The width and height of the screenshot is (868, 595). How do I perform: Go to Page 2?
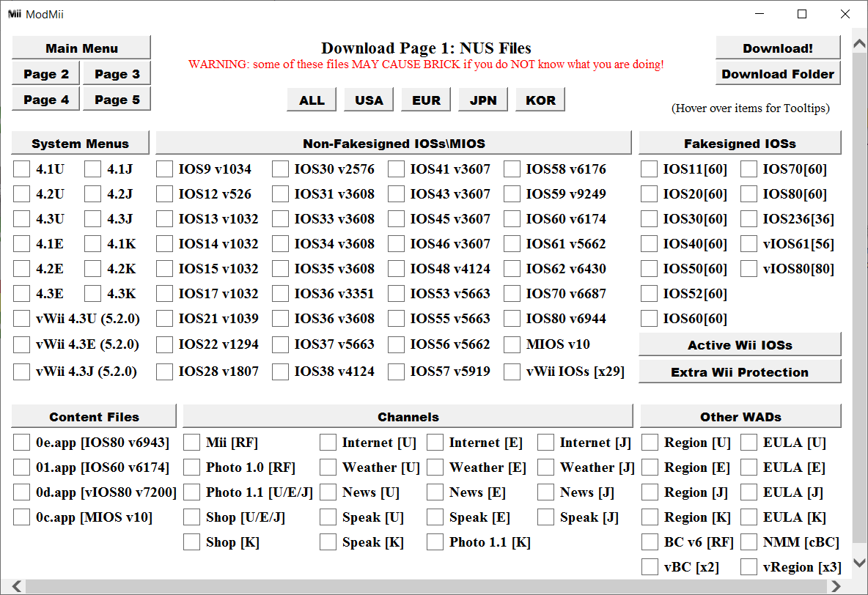pos(46,73)
